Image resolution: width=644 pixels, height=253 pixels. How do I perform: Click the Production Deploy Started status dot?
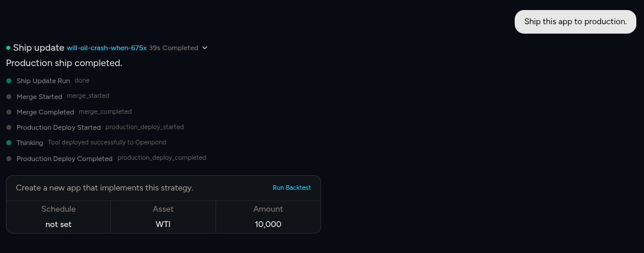9,127
